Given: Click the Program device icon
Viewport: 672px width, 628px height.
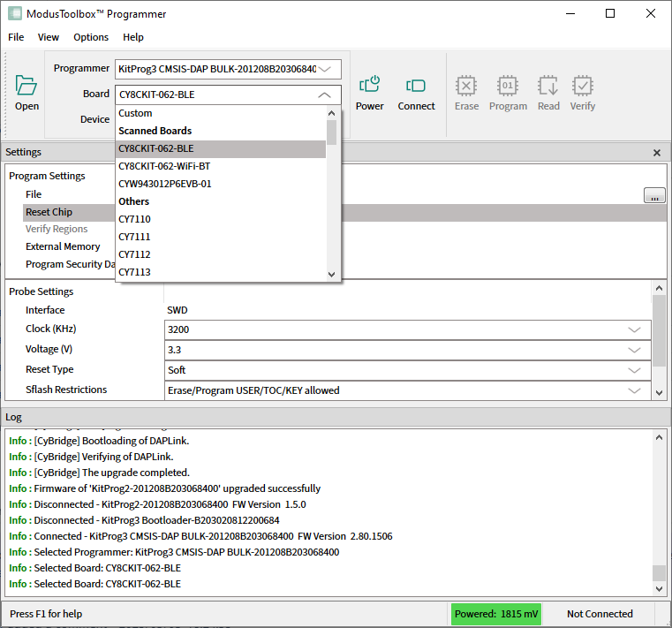Looking at the screenshot, I should point(508,86).
